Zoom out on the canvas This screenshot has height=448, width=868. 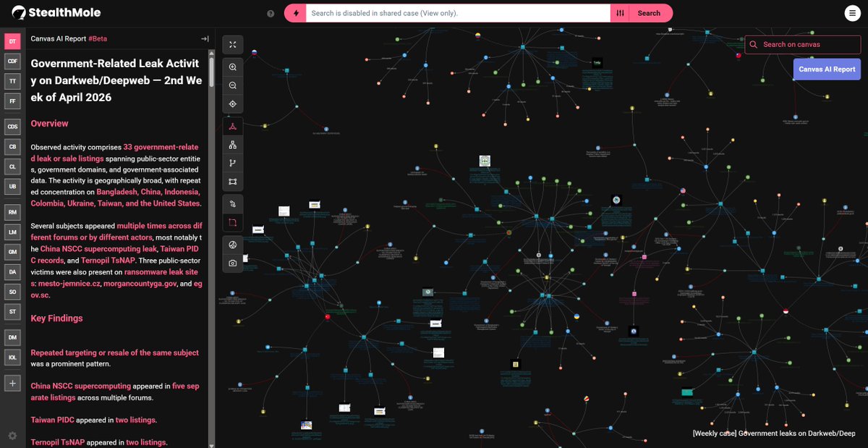[x=233, y=85]
